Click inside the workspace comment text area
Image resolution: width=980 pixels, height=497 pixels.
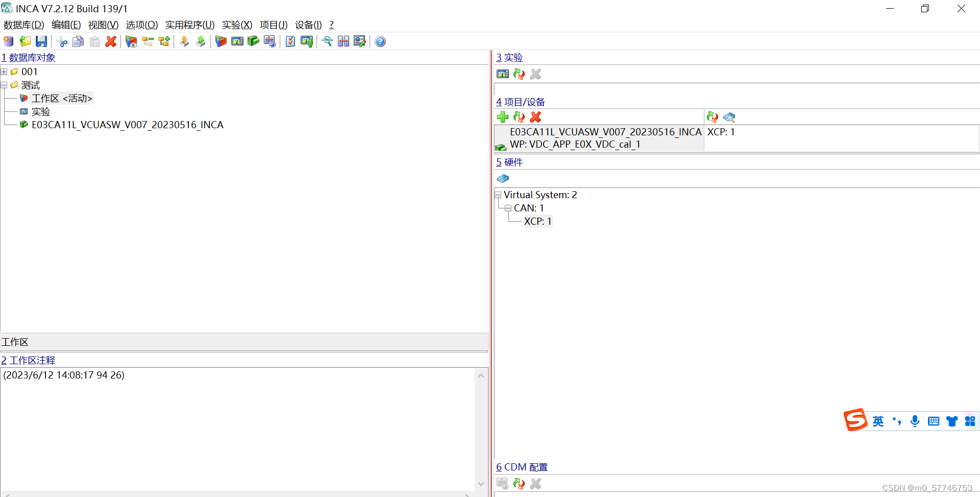pyautogui.click(x=238, y=429)
